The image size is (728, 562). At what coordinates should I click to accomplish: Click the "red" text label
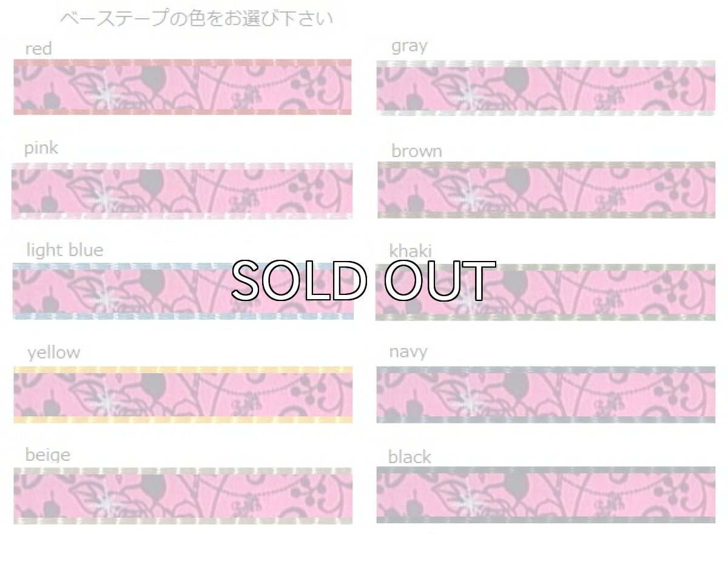point(38,49)
